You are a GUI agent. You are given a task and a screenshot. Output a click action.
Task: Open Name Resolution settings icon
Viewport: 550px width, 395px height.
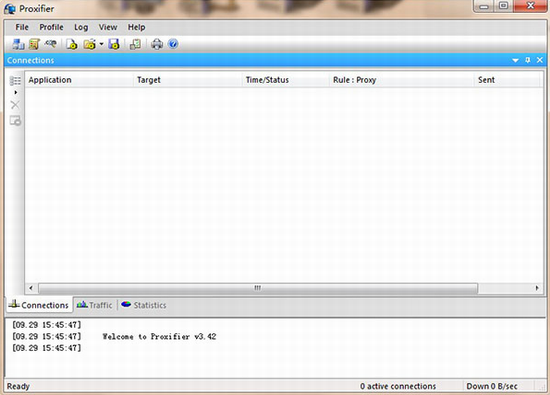click(51, 43)
